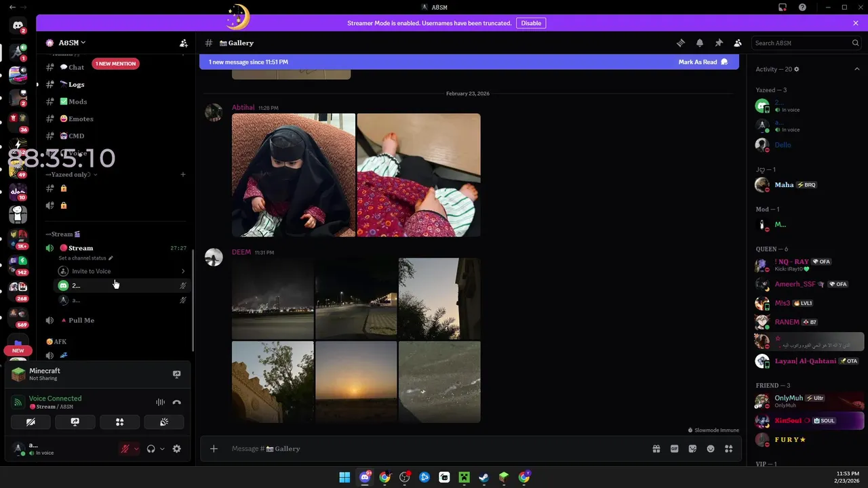This screenshot has width=868, height=488.
Task: Open microphone input options chevron
Action: click(x=136, y=449)
